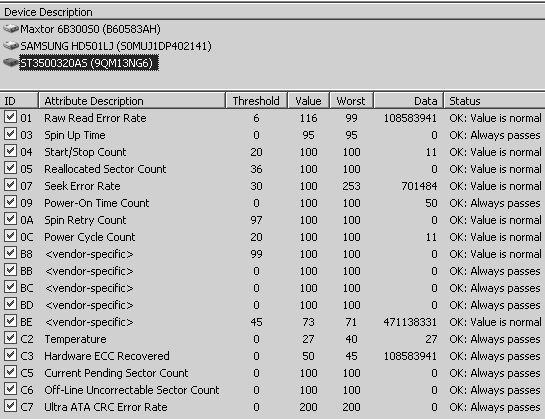Click the Worst column header
This screenshot has width=545, height=419.
pyautogui.click(x=351, y=101)
